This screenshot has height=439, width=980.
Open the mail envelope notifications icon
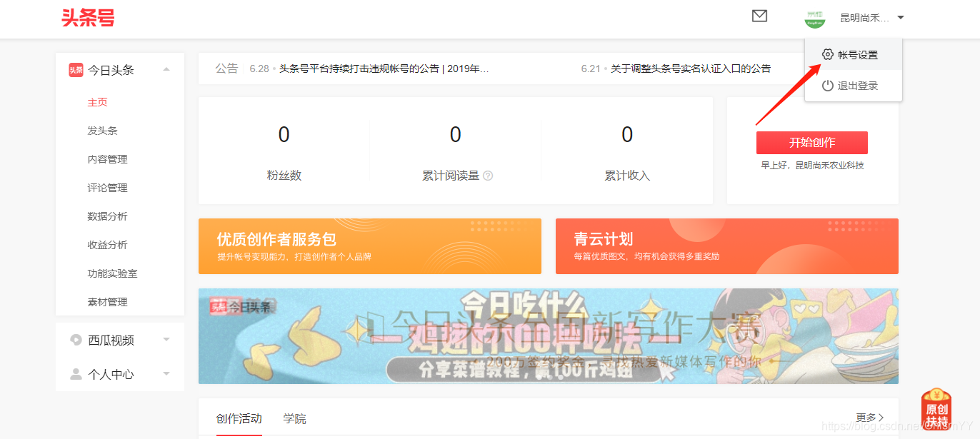click(759, 16)
